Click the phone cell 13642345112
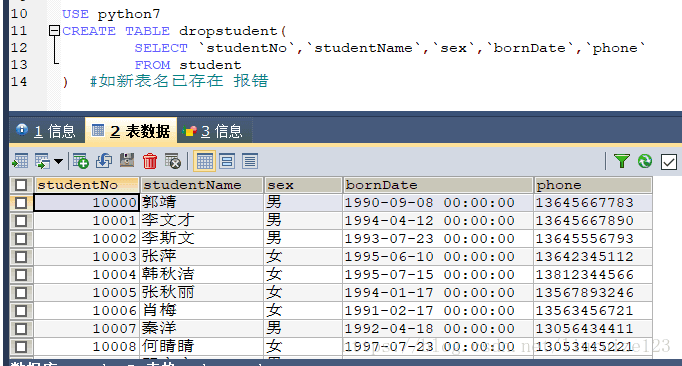 (593, 257)
